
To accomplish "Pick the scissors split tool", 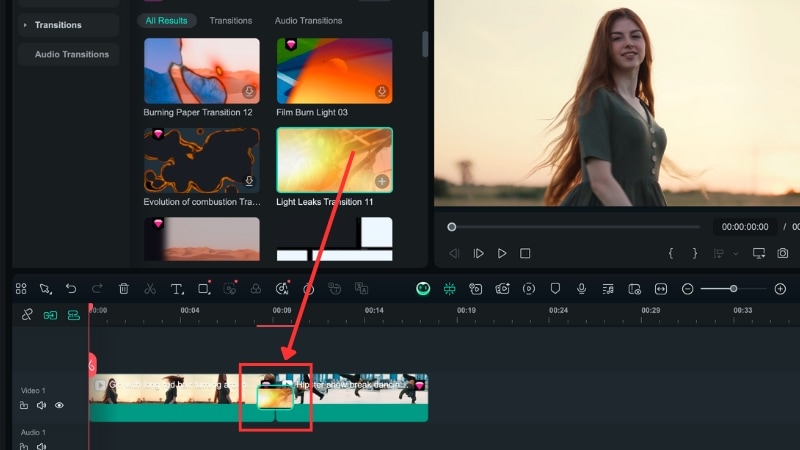I will [149, 289].
